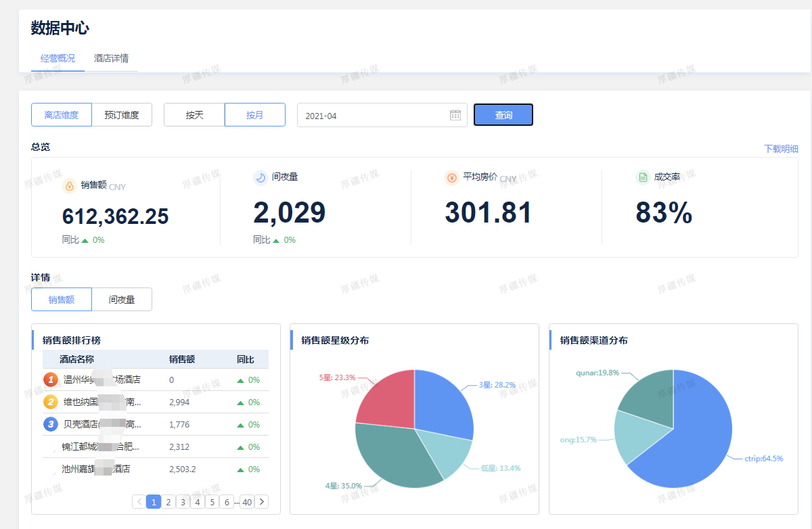Click the 查询 button
Viewport: 812px width, 529px height.
[x=503, y=114]
